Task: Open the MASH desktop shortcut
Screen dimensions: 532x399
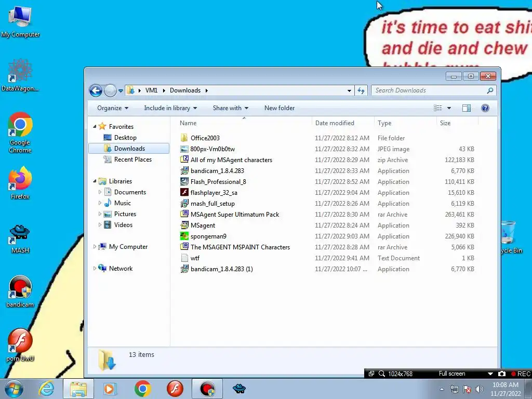Action: [x=20, y=239]
